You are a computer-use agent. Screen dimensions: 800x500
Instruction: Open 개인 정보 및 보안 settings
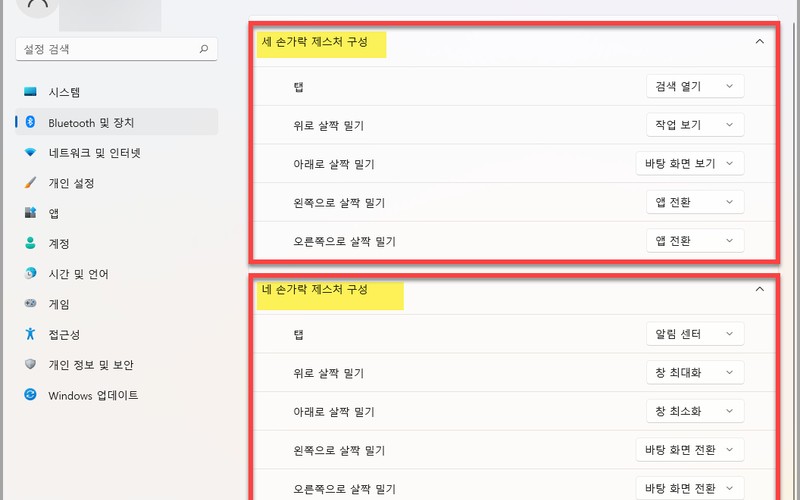click(117, 364)
